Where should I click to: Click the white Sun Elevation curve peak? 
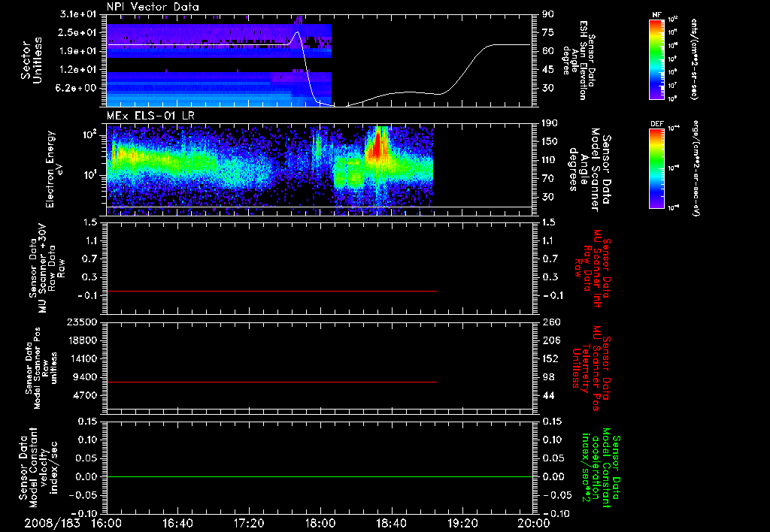[x=297, y=32]
